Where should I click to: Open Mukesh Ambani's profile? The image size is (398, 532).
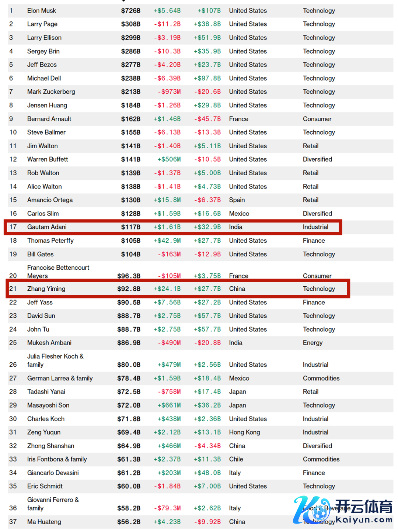coord(49,343)
